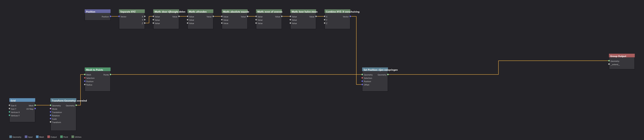The image size is (644, 140).
Task: Select the "Combine XYZ: X-verschuiving" node header
Action: pyautogui.click(x=337, y=11)
